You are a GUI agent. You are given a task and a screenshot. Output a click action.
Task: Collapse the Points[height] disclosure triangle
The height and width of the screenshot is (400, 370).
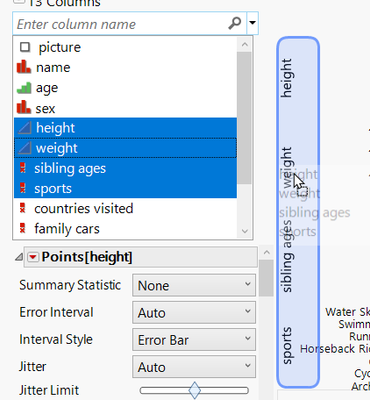click(19, 257)
